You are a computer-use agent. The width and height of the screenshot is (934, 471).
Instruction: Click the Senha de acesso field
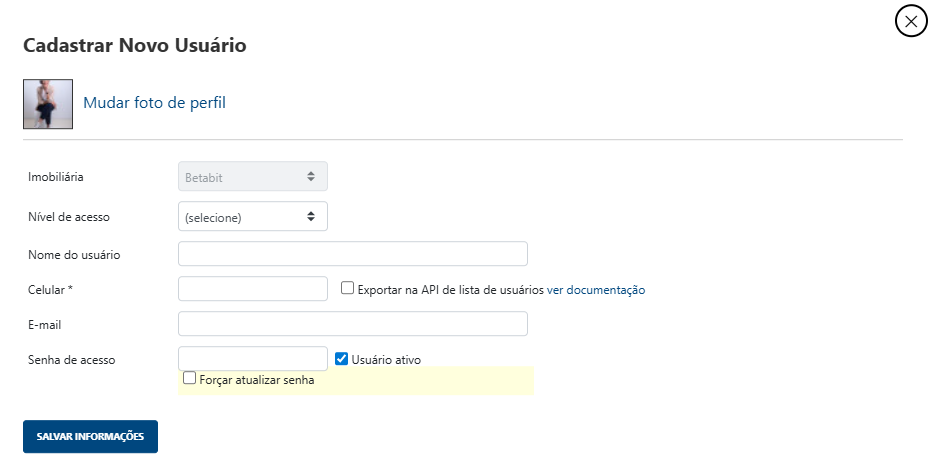tap(252, 359)
